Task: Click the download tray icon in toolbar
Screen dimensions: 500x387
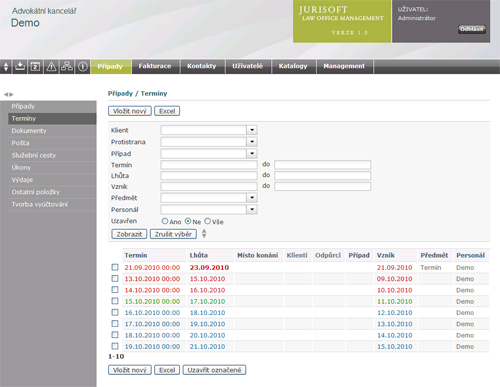Action: tap(20, 66)
